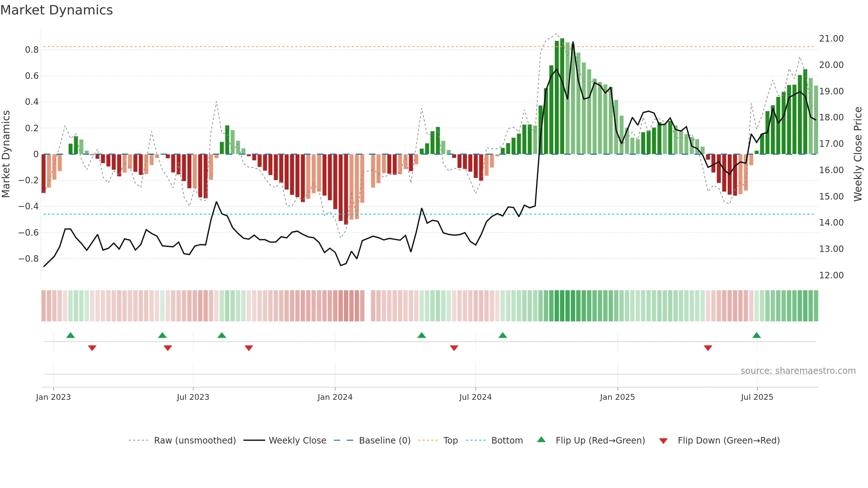
Task: Click the cyan dotted Bottom legend sample
Action: coord(476,440)
